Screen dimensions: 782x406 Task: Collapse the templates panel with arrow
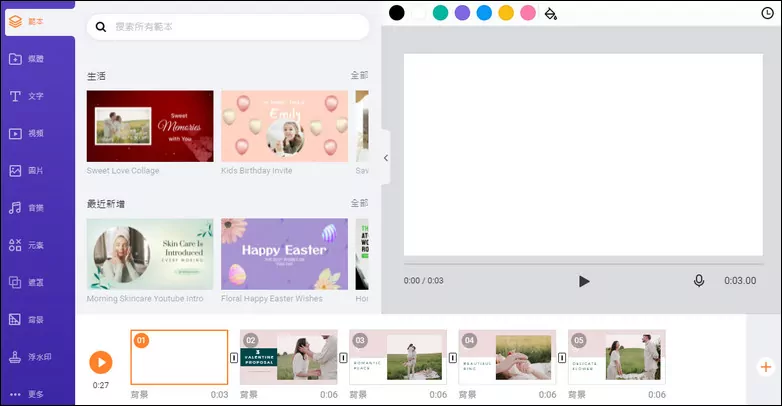point(386,158)
